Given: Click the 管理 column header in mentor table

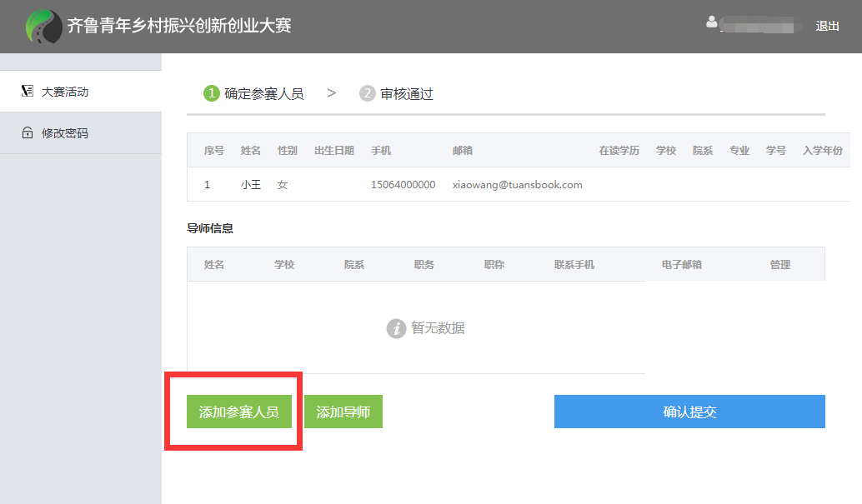Looking at the screenshot, I should point(779,265).
